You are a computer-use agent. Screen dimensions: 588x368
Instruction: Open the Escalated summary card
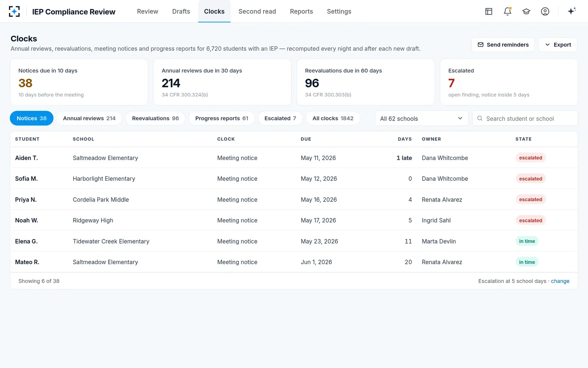(x=509, y=82)
